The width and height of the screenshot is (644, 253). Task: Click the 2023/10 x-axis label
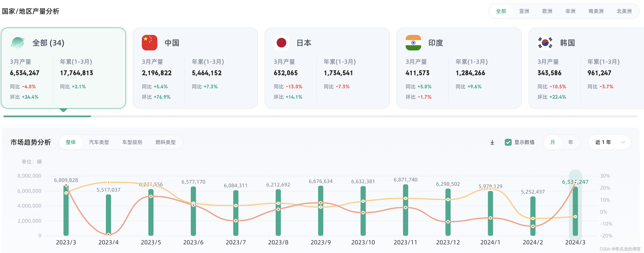363,242
